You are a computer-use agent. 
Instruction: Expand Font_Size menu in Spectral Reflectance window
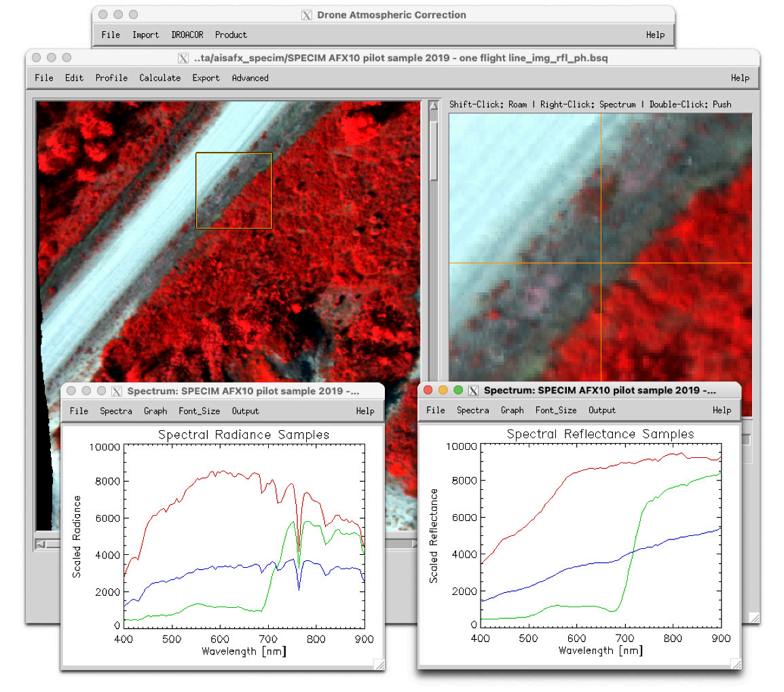(556, 410)
